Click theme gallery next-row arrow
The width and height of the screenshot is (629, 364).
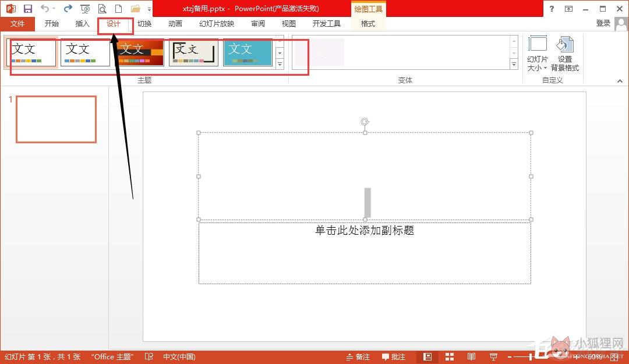tap(280, 52)
